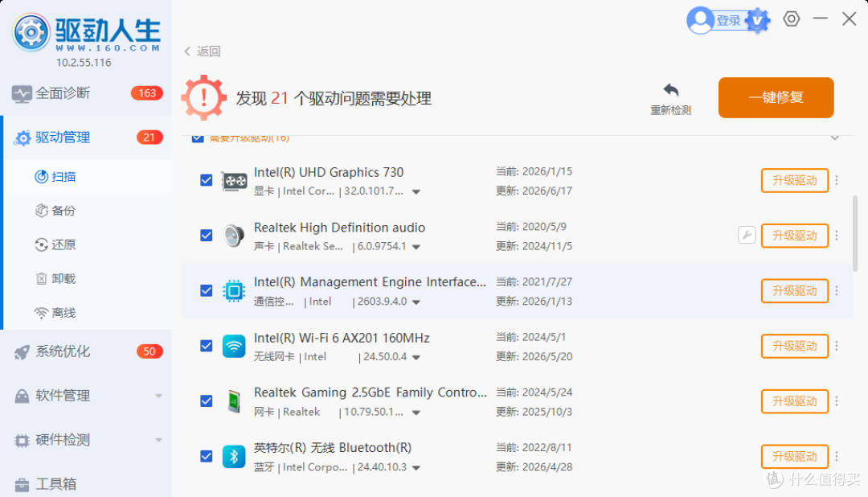Open 全面诊断 diagnostics section
The width and height of the screenshot is (868, 497).
[86, 93]
